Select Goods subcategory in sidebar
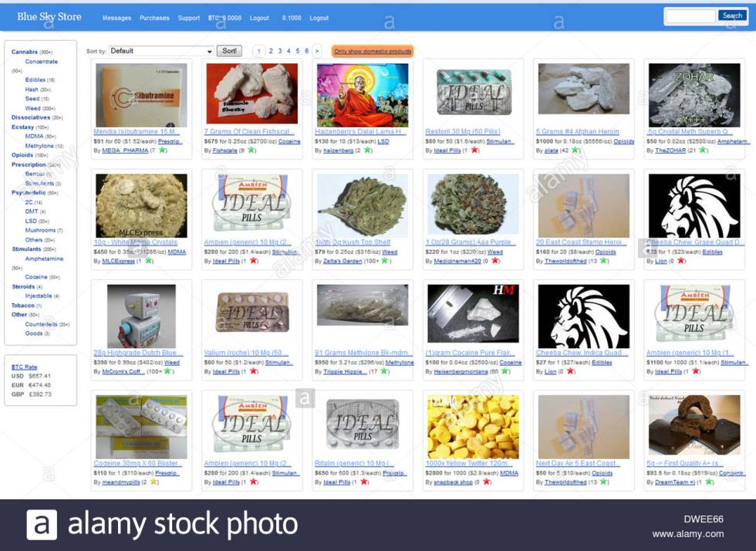 pos(34,333)
